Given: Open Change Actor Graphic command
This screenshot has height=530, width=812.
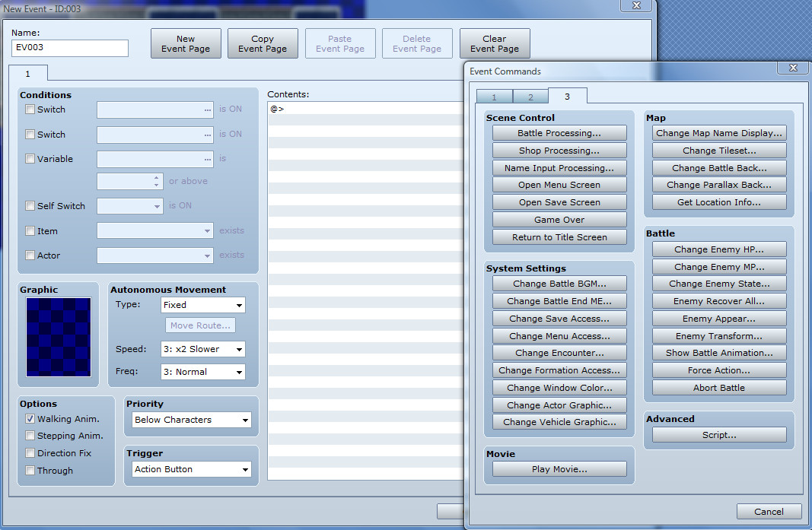Looking at the screenshot, I should [559, 405].
